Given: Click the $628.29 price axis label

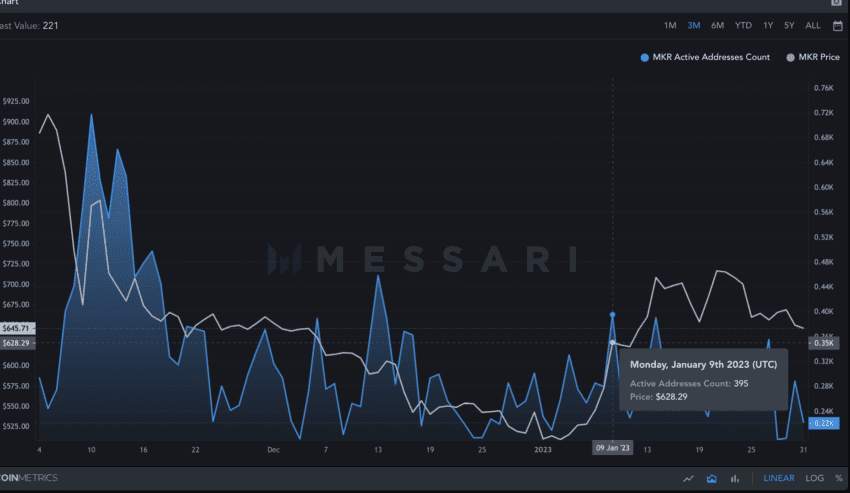Looking at the screenshot, I should tap(16, 343).
